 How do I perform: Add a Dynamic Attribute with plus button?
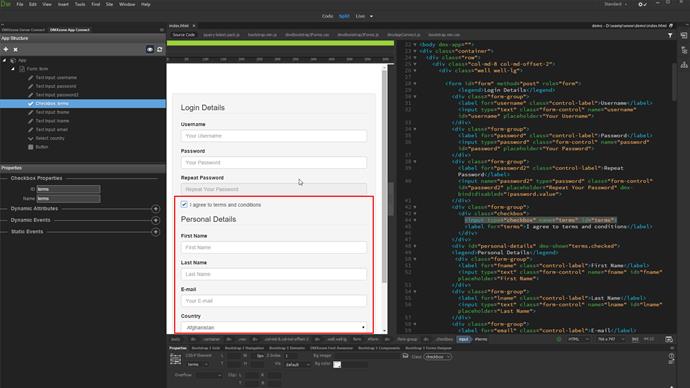(155, 209)
